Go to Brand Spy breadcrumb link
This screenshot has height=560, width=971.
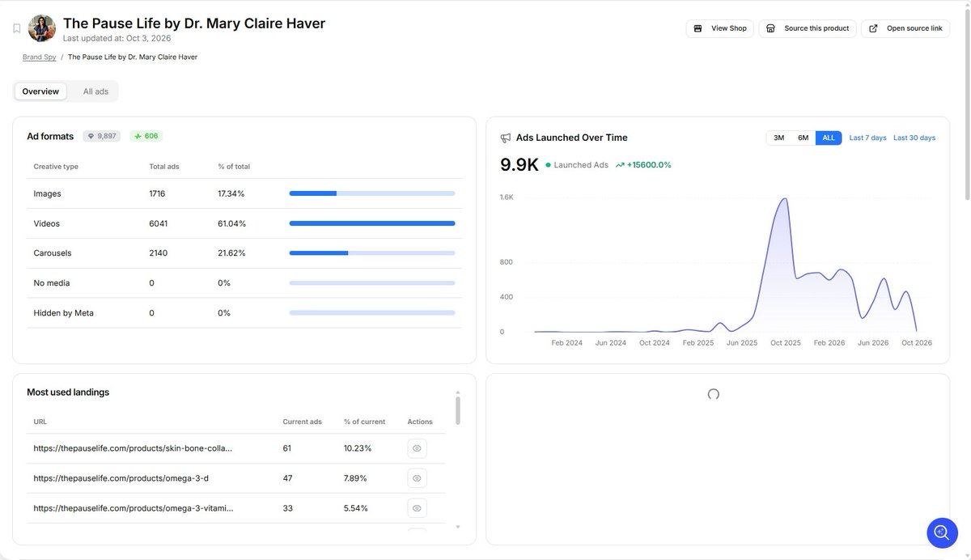(39, 57)
